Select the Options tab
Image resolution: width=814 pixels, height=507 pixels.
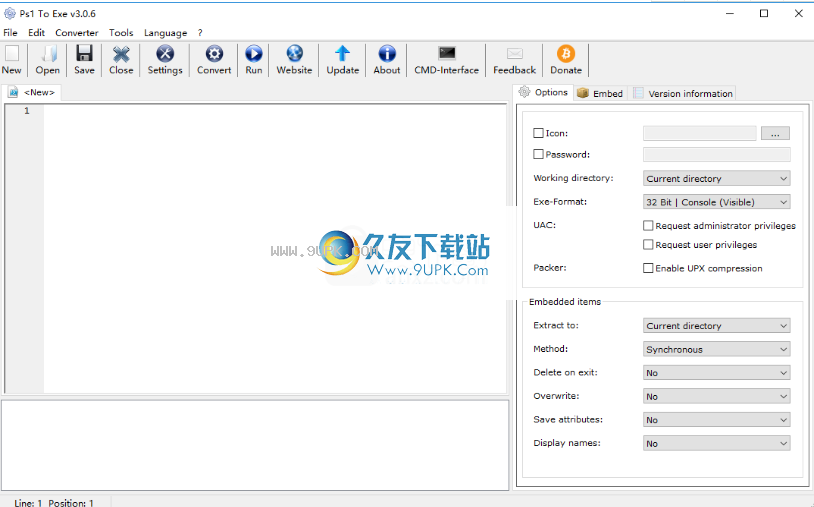coord(543,92)
